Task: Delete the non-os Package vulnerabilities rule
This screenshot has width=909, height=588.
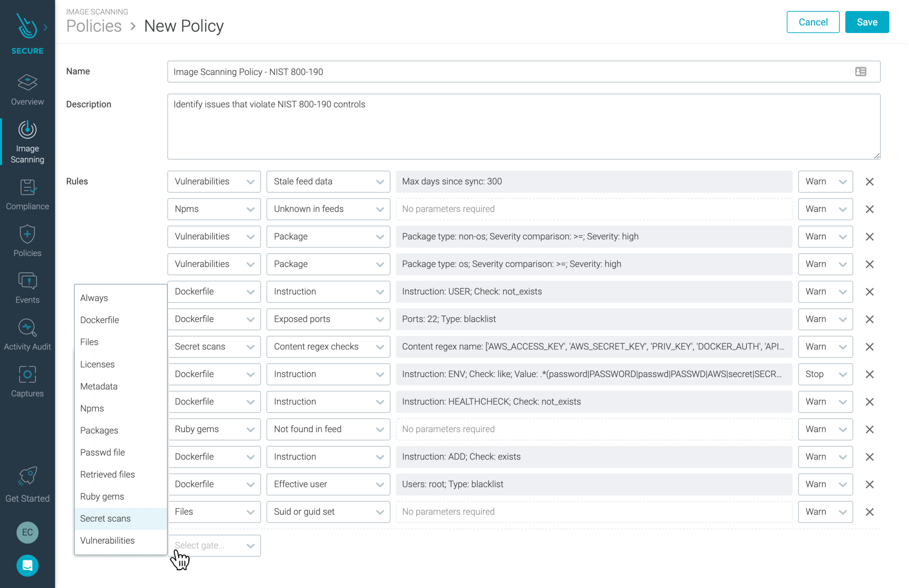Action: (x=869, y=237)
